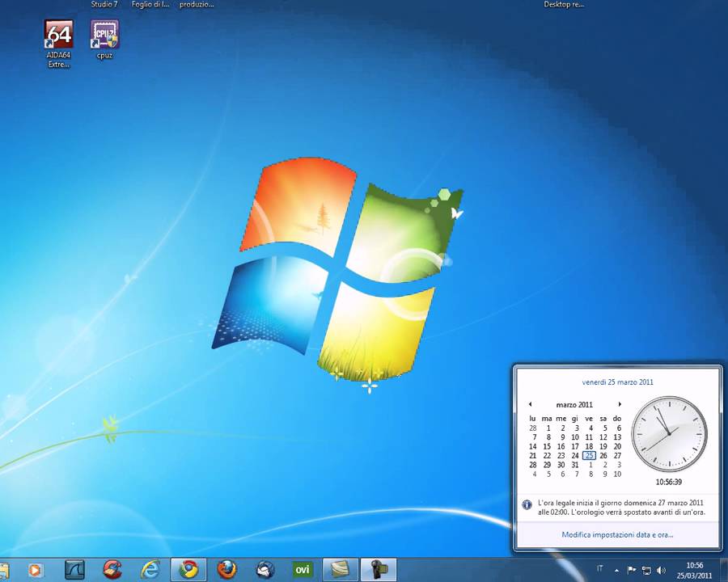Select day 30 in the calendar

(561, 465)
